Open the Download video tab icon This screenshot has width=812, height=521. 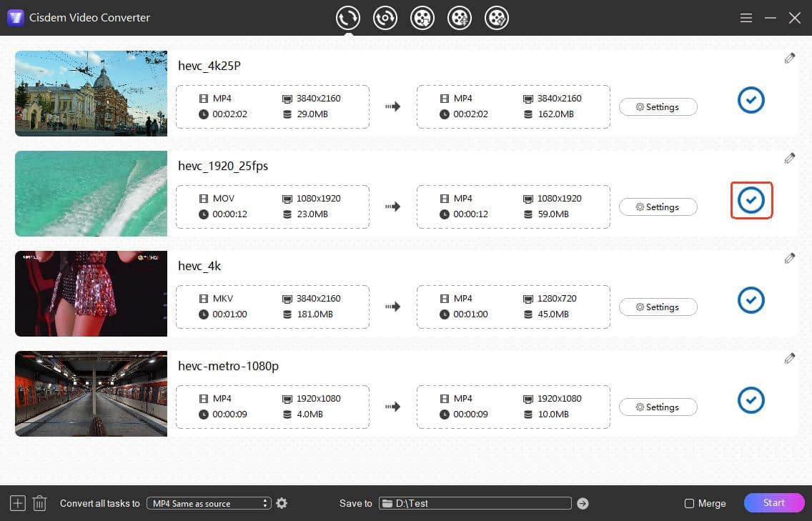click(422, 18)
